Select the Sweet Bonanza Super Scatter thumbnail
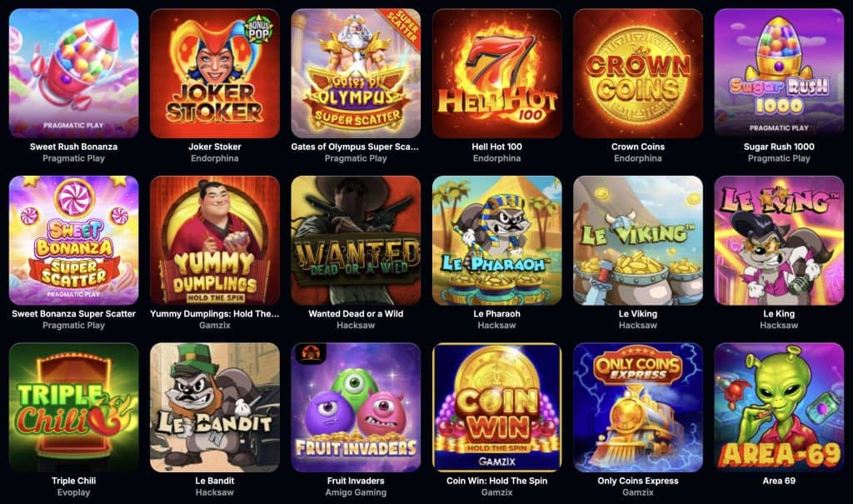 [74, 241]
